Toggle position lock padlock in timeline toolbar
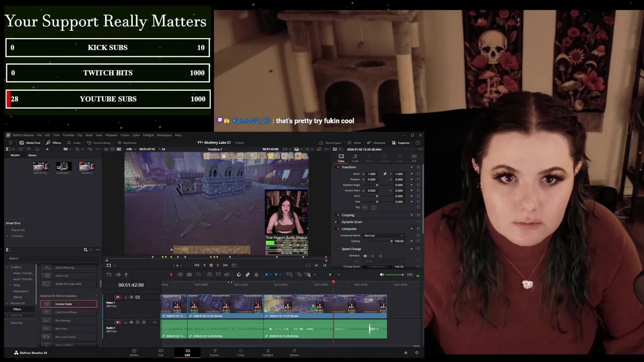644x362 pixels. [x=256, y=275]
